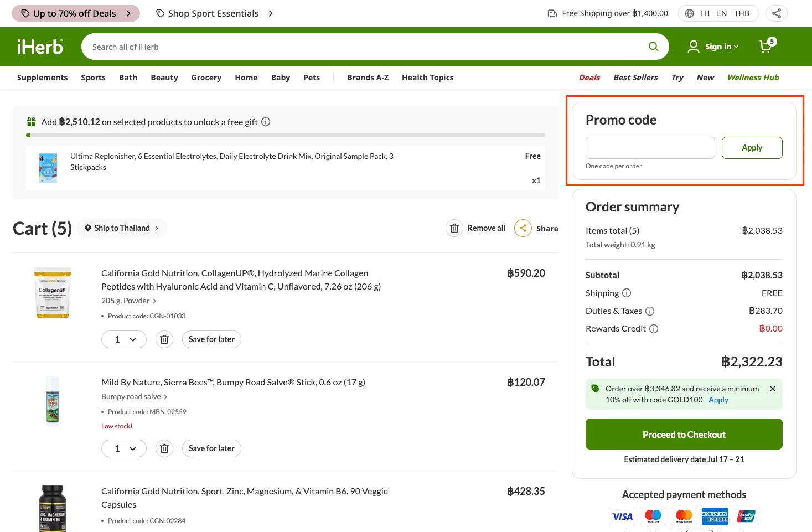Open Brands A-Z menu
This screenshot has height=532, width=812.
click(x=368, y=78)
